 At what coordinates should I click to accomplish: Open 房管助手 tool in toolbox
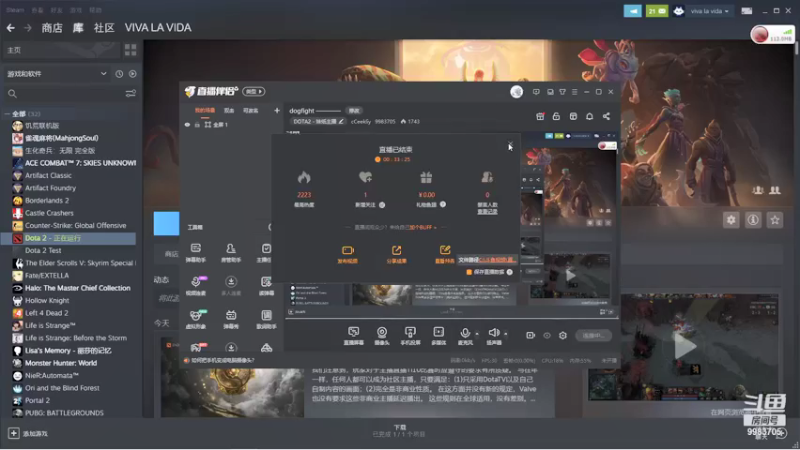coord(231,253)
